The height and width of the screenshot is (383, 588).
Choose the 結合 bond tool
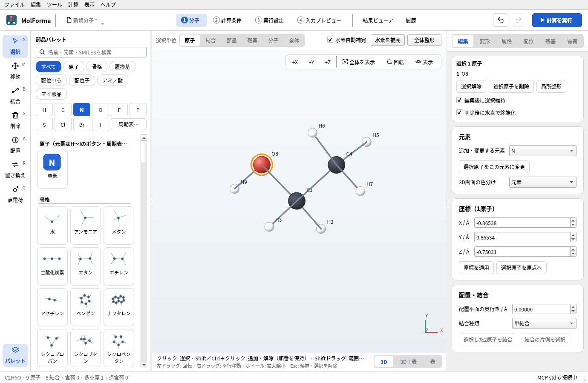point(15,95)
